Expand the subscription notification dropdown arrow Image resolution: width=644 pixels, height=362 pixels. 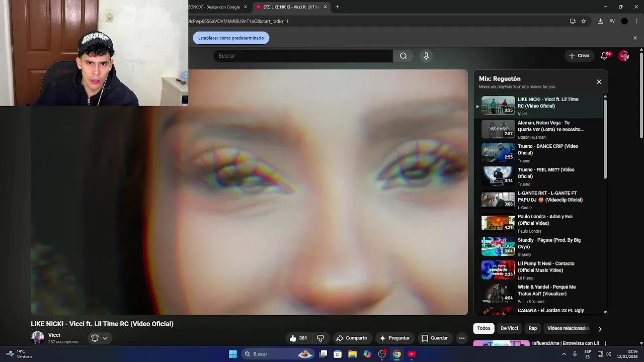pyautogui.click(x=105, y=338)
